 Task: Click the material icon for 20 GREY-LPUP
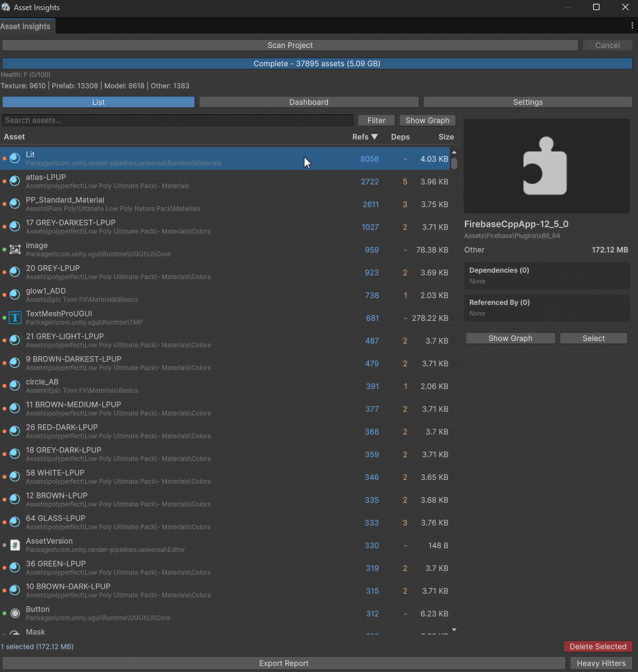[x=15, y=272]
